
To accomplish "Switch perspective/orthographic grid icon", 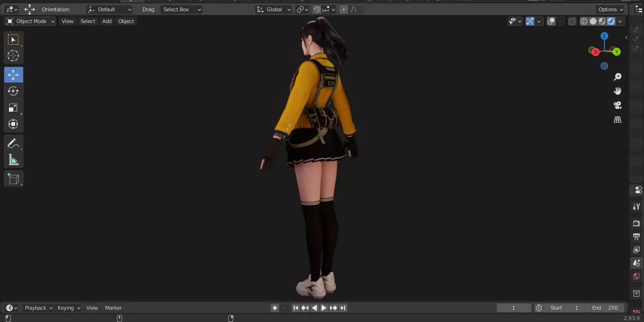I will tap(618, 120).
